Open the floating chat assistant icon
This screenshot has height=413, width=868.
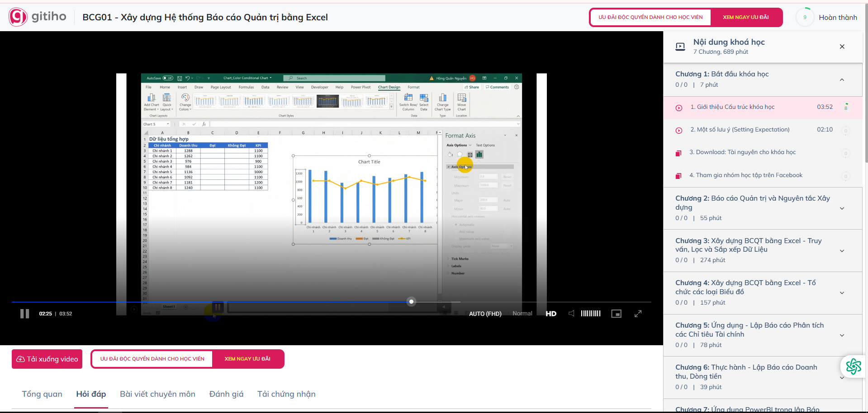tap(854, 366)
